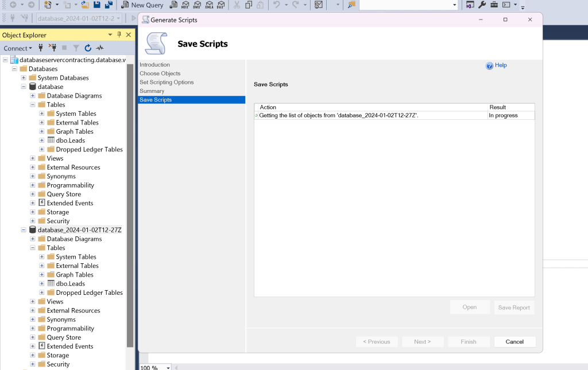Expand Programmability under first database
This screenshot has width=588, height=370.
(33, 185)
